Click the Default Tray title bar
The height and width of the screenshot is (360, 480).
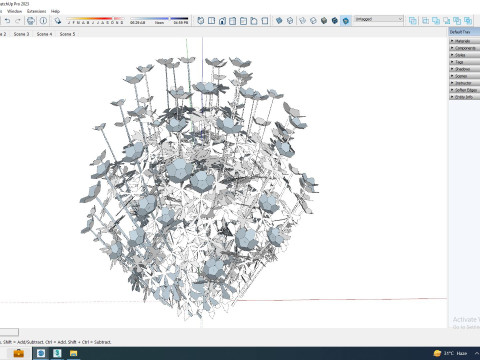[x=464, y=32]
